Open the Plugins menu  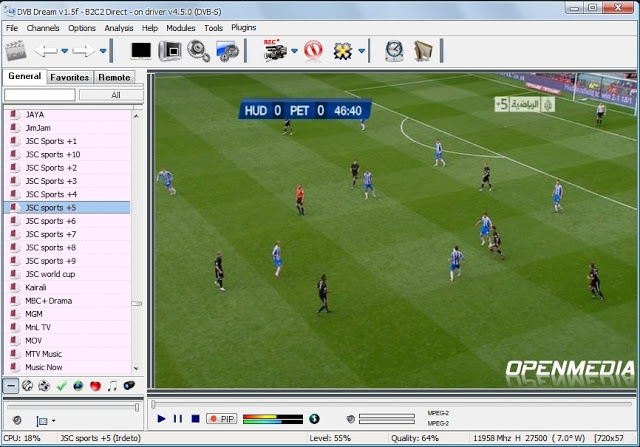tap(243, 28)
